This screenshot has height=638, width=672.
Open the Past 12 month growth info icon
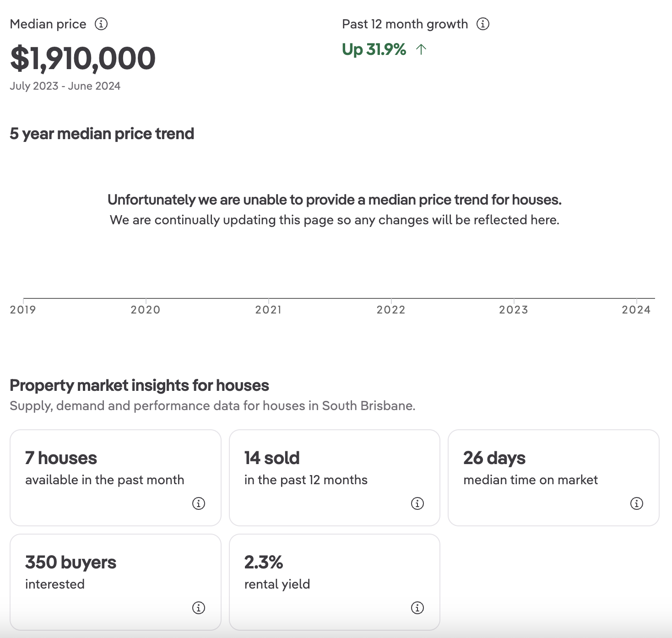click(x=483, y=24)
